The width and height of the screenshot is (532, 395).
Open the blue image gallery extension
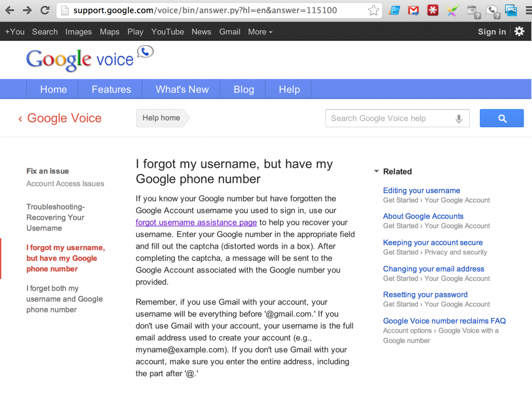(511, 10)
